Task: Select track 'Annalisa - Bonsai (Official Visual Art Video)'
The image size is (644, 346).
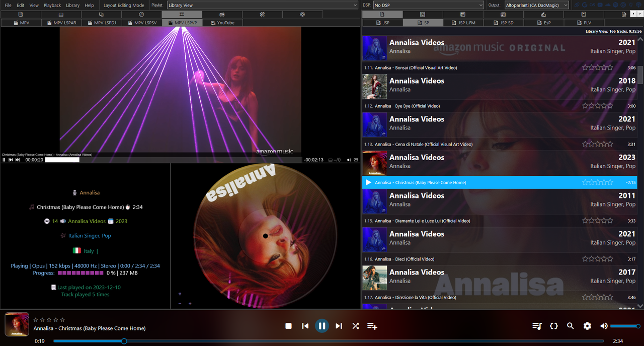Action: 500,67
